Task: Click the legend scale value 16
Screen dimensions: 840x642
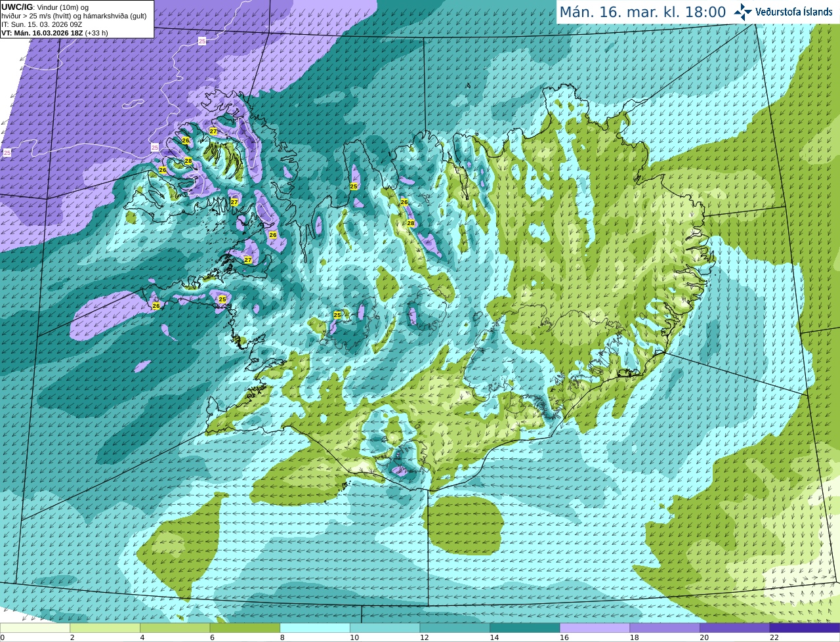Action: [x=564, y=637]
